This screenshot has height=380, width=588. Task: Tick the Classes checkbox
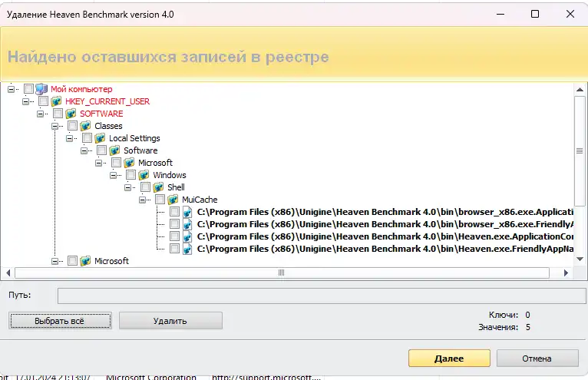pyautogui.click(x=72, y=126)
